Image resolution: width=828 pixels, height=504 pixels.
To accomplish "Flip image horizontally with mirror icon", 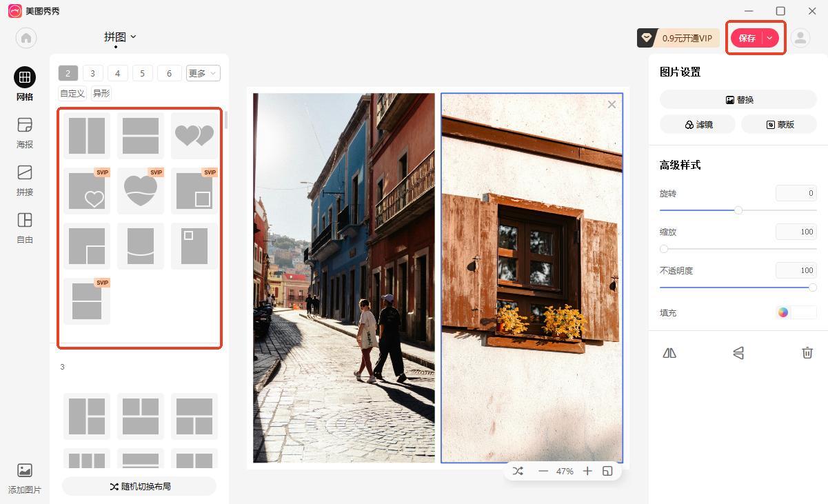I will 669,353.
